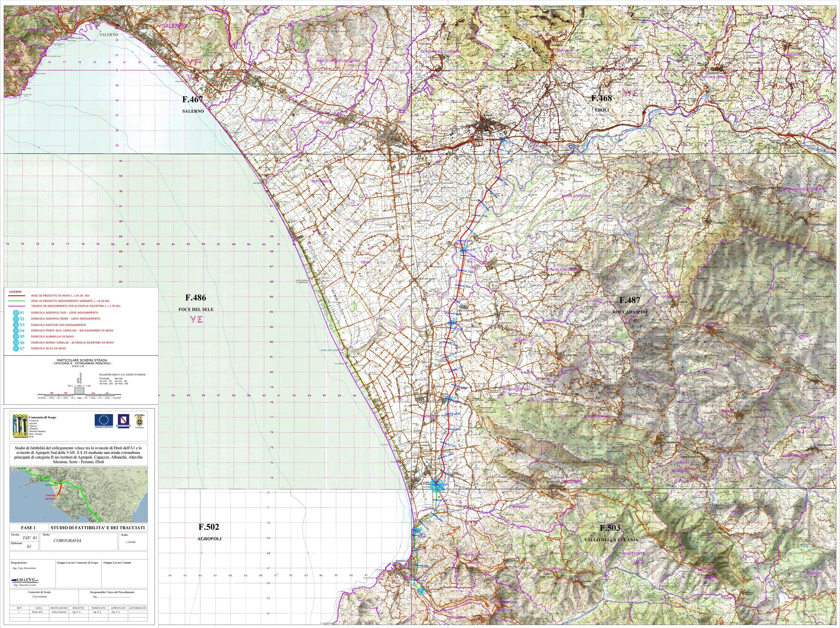The height and width of the screenshot is (628, 840).
Task: Select the F.502 Agropoli sheet label
Action: click(x=208, y=527)
